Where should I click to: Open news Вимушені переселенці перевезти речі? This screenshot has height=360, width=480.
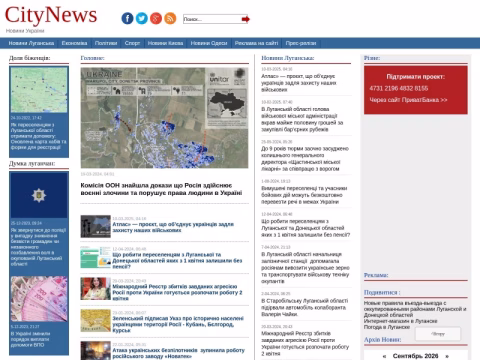point(304,195)
